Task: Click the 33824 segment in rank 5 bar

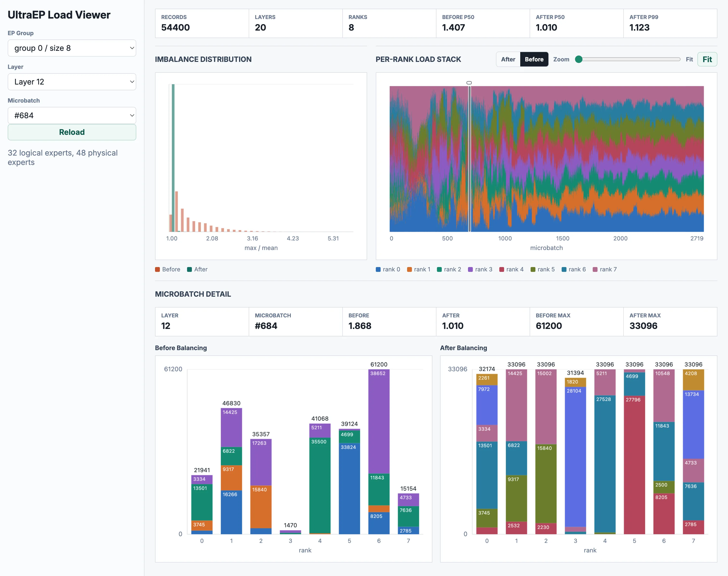Action: pyautogui.click(x=349, y=489)
